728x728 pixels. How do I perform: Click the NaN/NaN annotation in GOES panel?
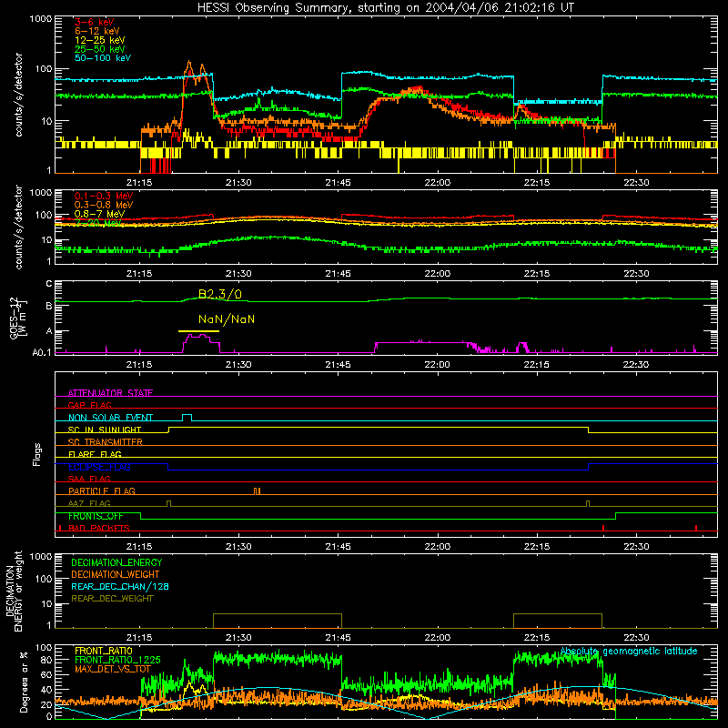227,319
